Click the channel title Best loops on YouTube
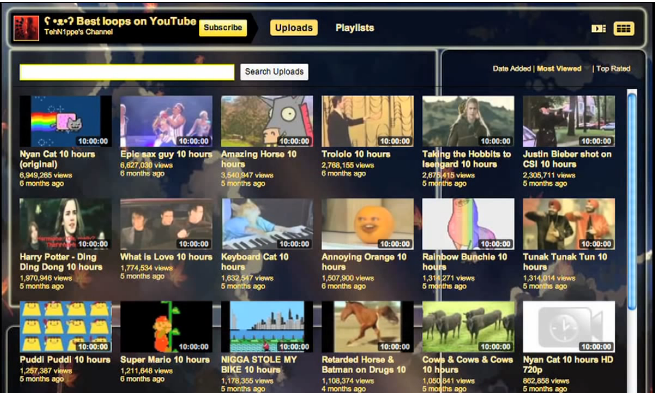Image resolution: width=655 pixels, height=393 pixels. (120, 21)
